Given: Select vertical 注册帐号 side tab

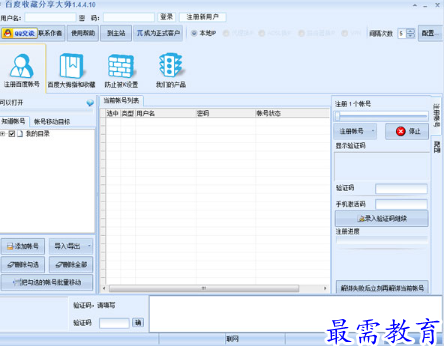Looking at the screenshot, I should [436, 115].
